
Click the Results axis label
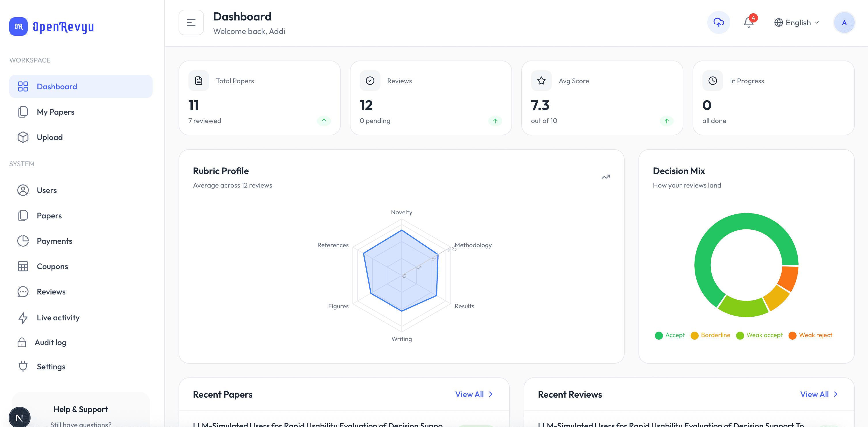(x=464, y=306)
